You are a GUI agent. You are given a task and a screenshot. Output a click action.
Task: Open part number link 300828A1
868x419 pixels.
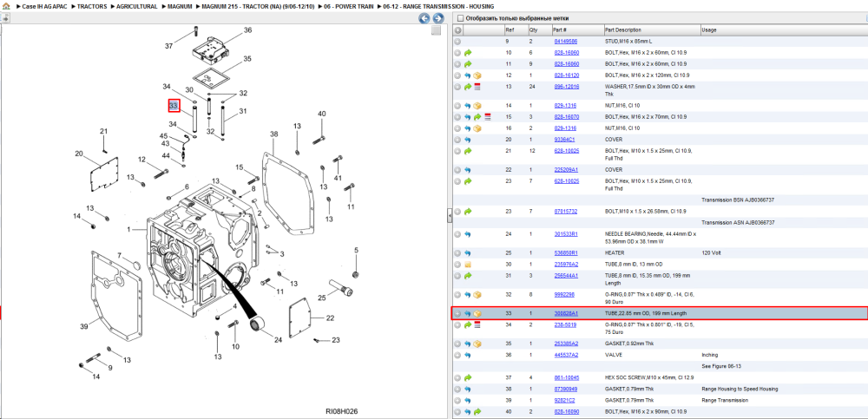(566, 313)
